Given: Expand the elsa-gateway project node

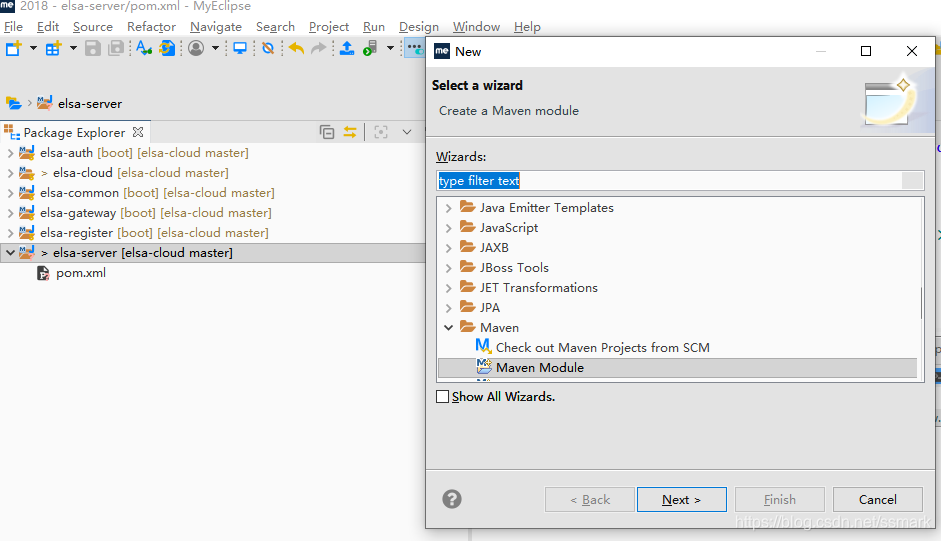Looking at the screenshot, I should click(x=10, y=213).
